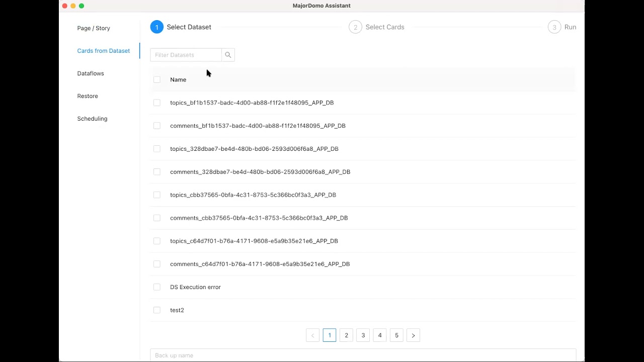Click topics_328dbae7-be4d-480b dataset name
Viewport: 644px width, 362px height.
click(254, 149)
